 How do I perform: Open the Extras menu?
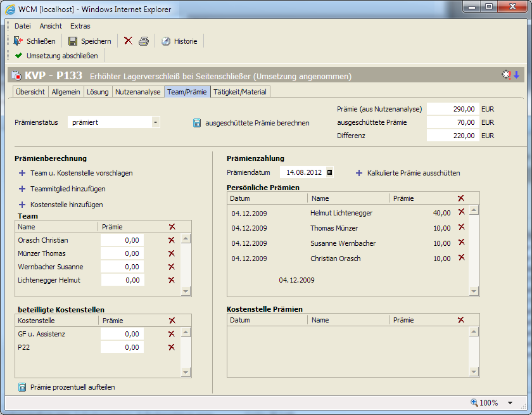click(80, 26)
